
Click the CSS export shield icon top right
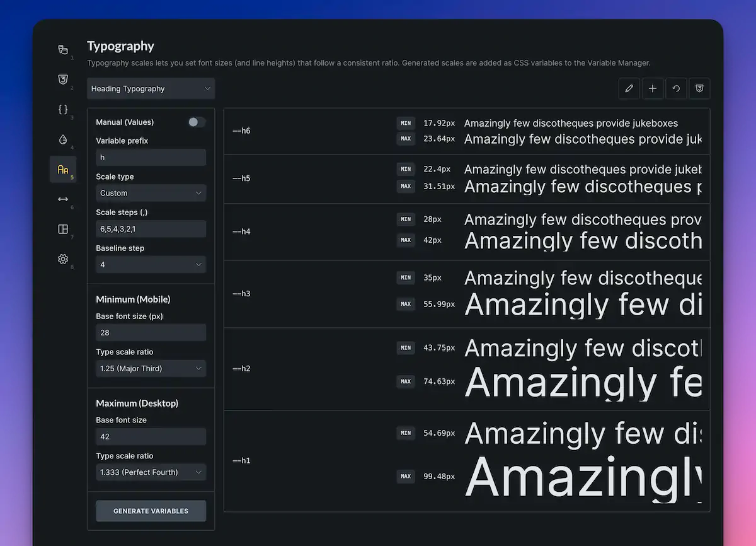[699, 88]
